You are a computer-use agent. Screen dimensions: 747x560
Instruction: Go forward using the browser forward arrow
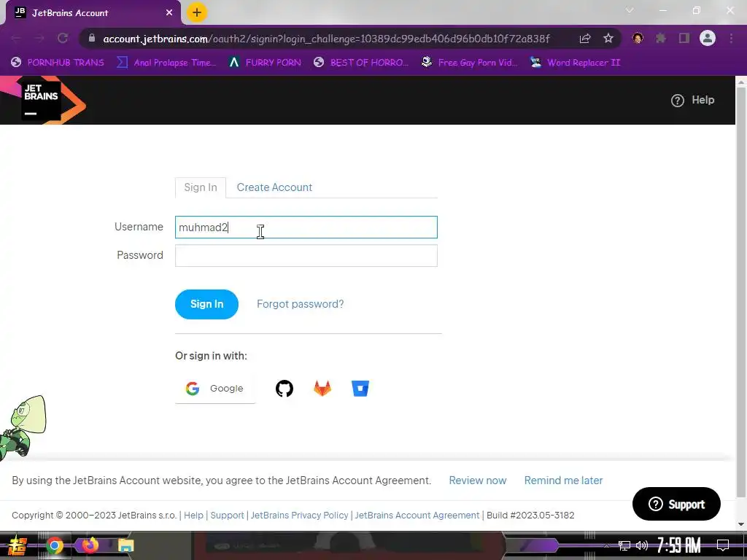[x=39, y=39]
